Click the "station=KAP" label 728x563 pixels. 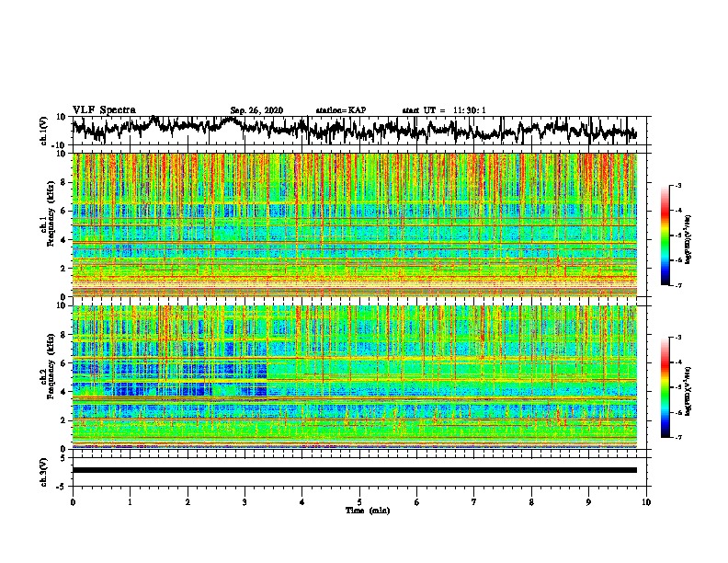[x=341, y=110]
